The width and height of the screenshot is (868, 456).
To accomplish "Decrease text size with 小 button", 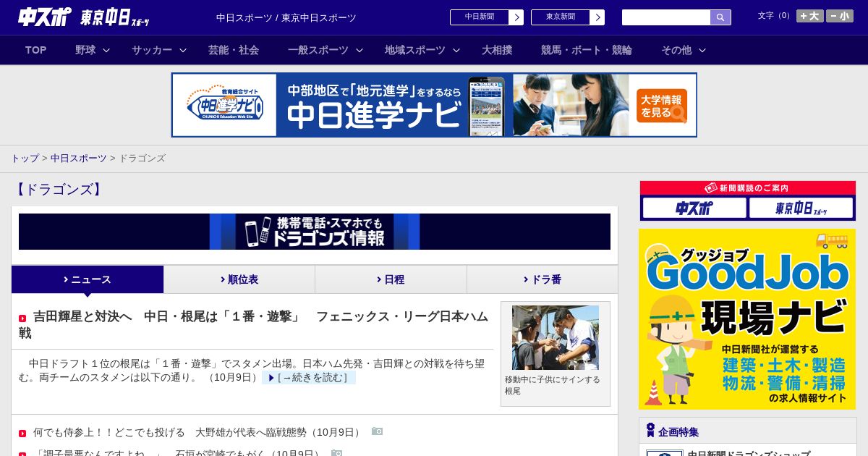I will [x=840, y=16].
